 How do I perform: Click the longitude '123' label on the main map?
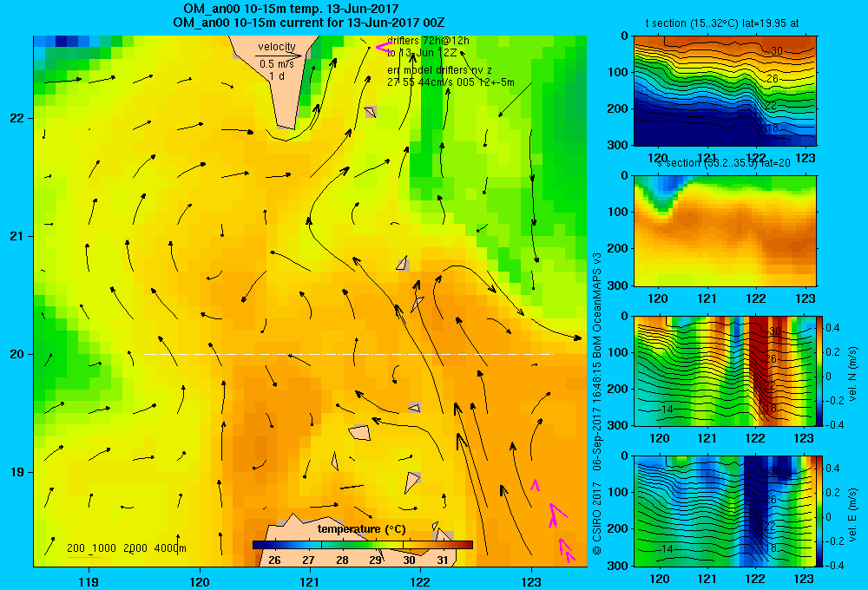coord(531,581)
